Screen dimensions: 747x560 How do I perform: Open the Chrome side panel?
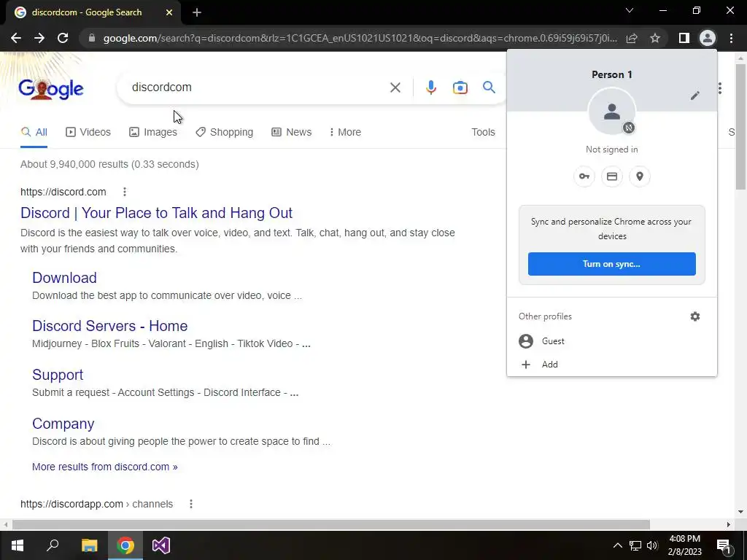[684, 38]
